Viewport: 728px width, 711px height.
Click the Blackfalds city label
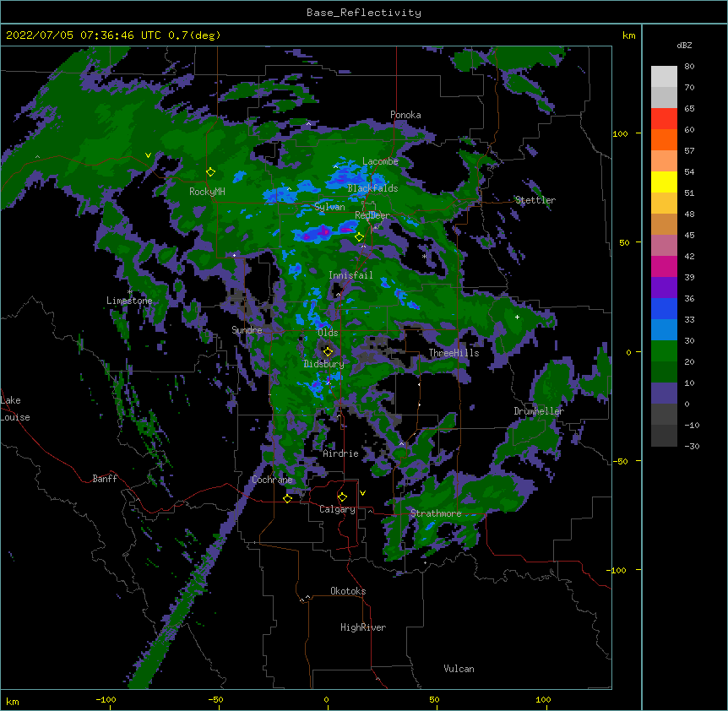point(372,188)
